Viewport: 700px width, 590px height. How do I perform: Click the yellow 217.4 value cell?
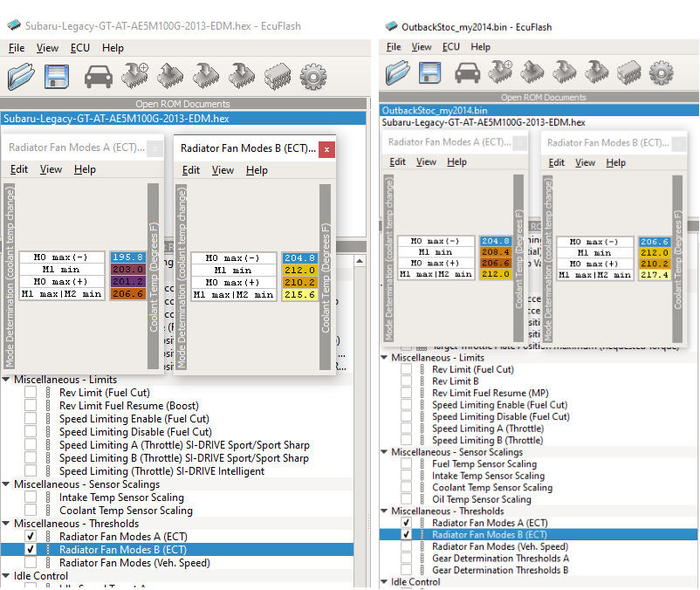tap(655, 274)
